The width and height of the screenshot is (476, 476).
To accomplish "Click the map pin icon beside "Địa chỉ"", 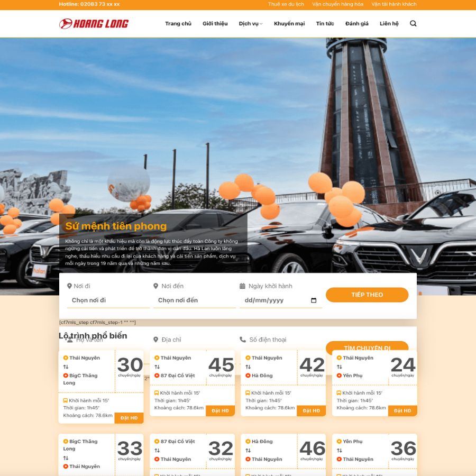I will (154, 340).
